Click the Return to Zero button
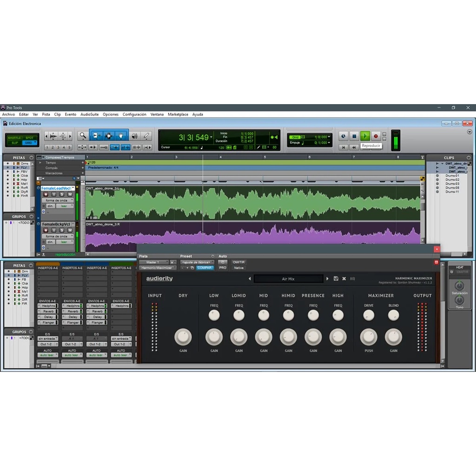 (x=344, y=147)
